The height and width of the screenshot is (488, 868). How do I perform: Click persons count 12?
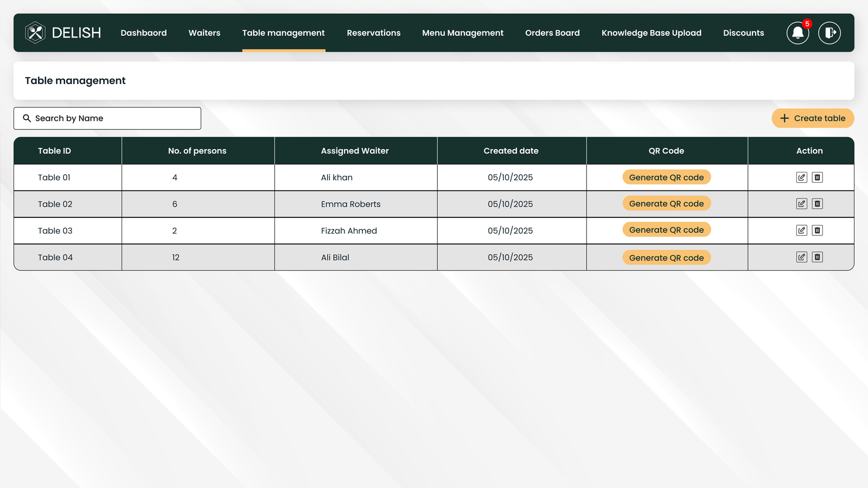tap(176, 257)
